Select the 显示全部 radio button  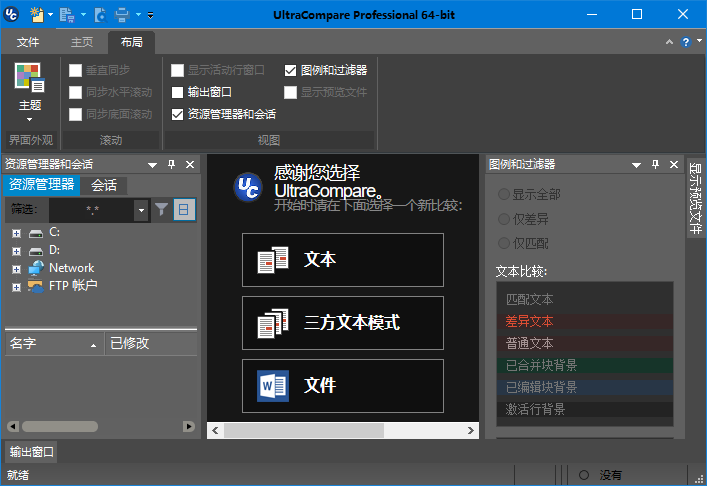(504, 194)
